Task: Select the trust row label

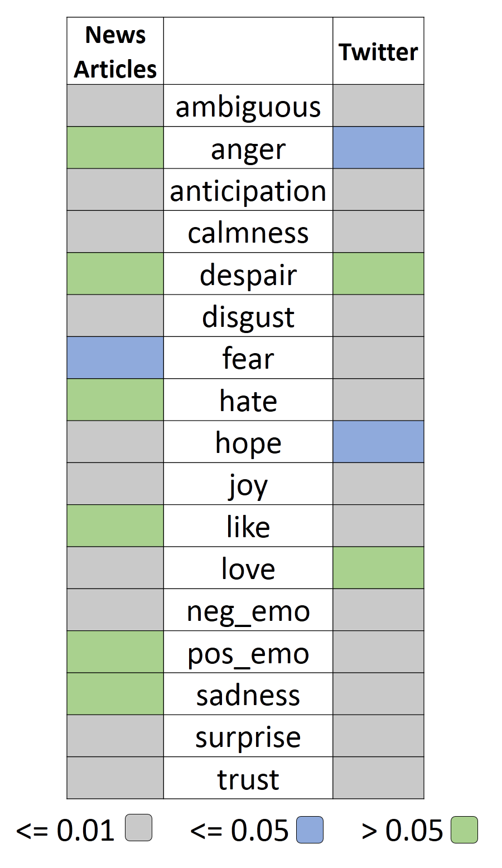Action: click(x=248, y=778)
